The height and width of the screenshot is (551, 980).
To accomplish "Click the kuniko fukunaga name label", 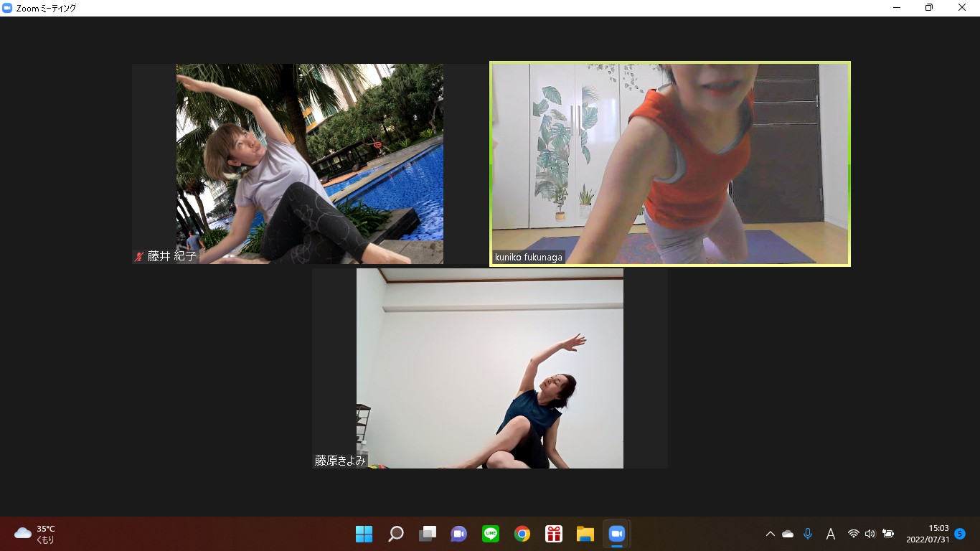I will [529, 257].
